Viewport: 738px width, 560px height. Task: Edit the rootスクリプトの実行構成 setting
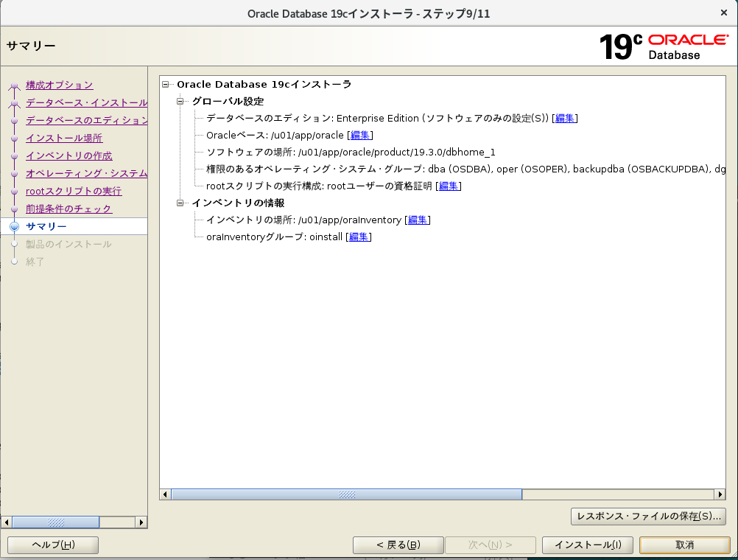coord(449,186)
